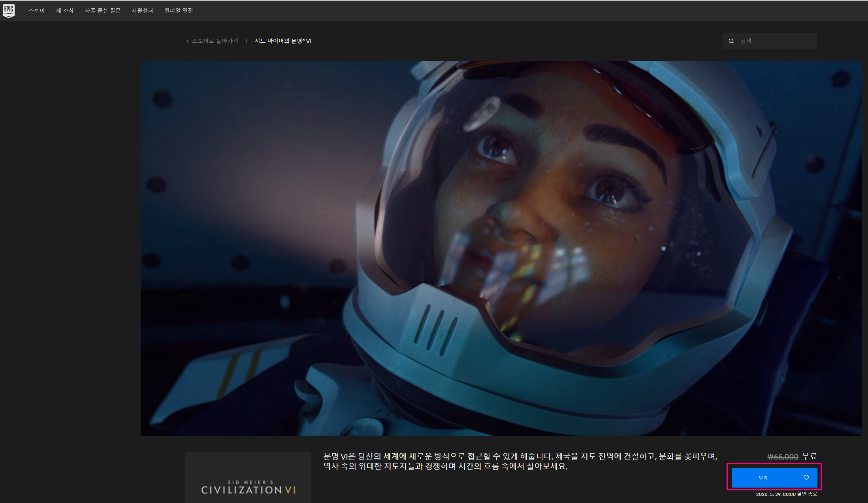Add game to wishlist with heart icon
Image resolution: width=868 pixels, height=503 pixels.
pos(806,478)
